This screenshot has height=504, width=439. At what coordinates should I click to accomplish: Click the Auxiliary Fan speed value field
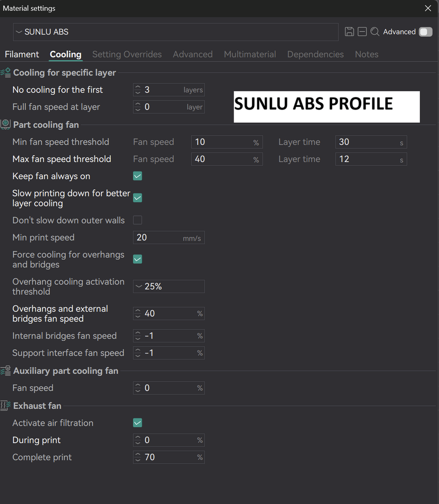pyautogui.click(x=169, y=388)
